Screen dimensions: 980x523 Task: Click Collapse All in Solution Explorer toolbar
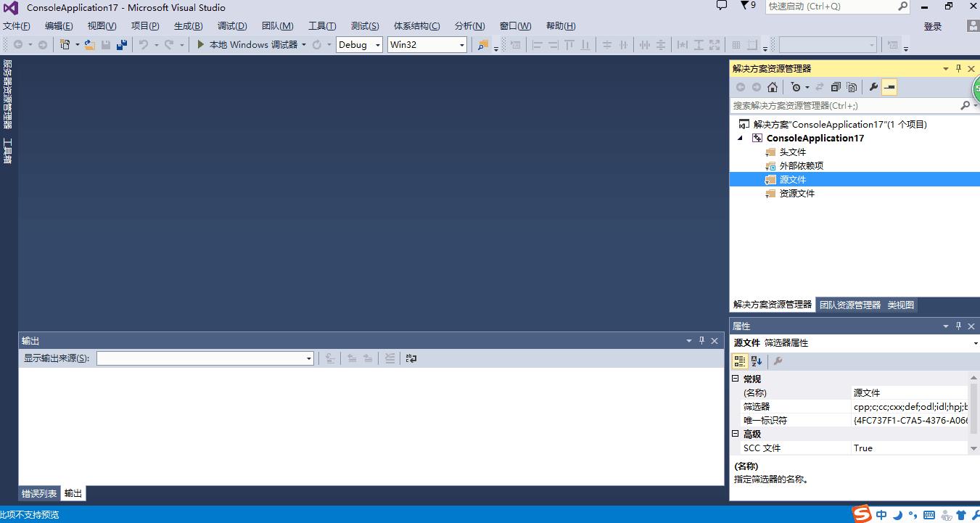coord(836,87)
